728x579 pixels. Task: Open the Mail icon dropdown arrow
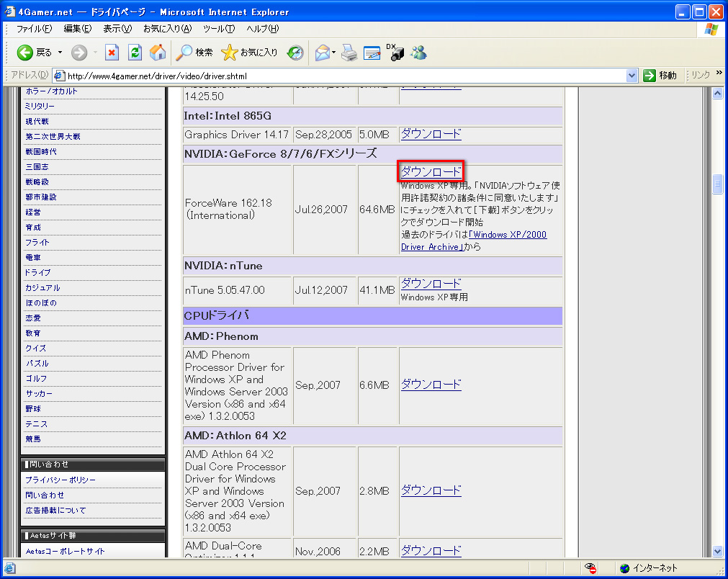pyautogui.click(x=334, y=53)
